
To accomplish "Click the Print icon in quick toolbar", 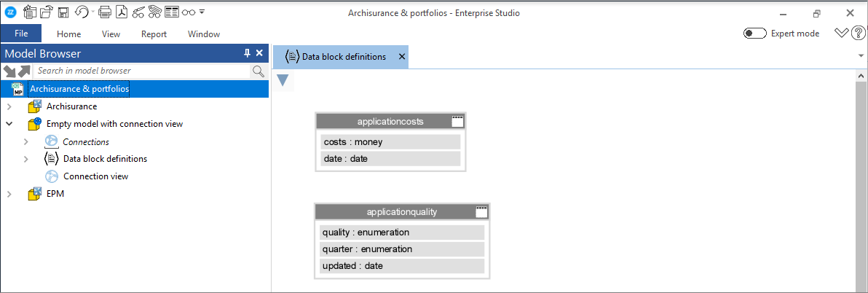I will pos(105,12).
